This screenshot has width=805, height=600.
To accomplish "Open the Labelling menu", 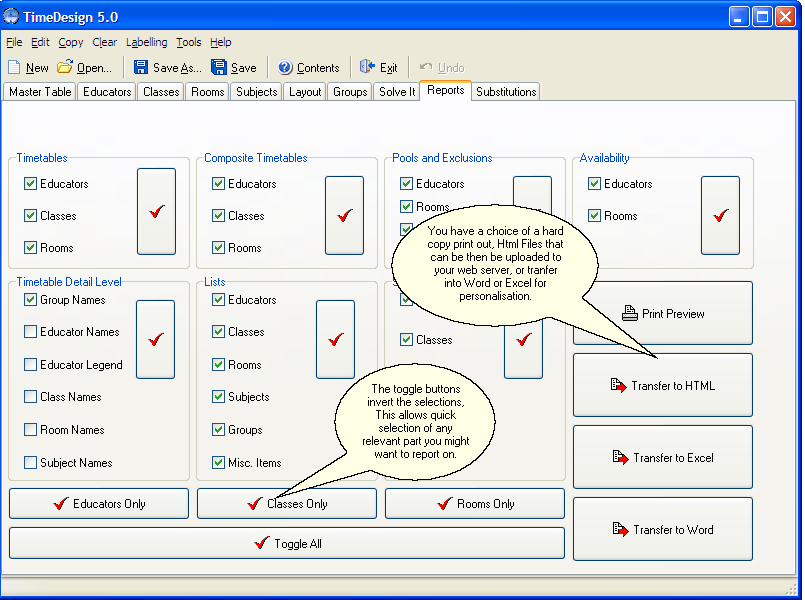I will (146, 42).
